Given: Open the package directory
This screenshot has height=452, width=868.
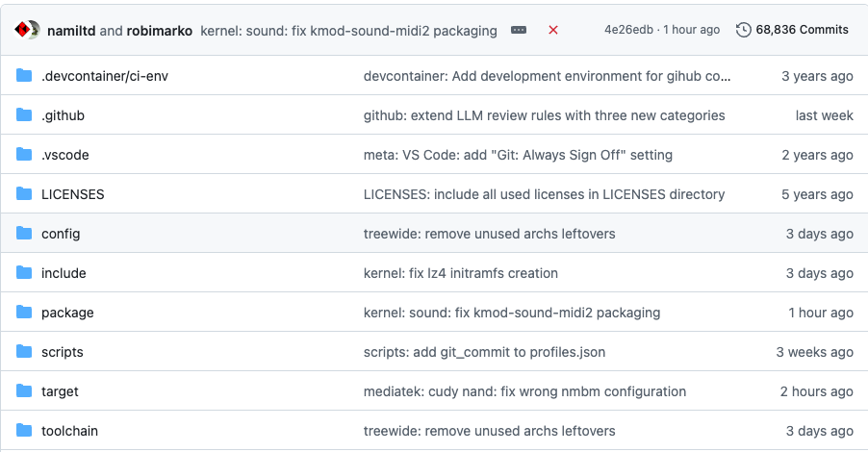Looking at the screenshot, I should coord(67,313).
